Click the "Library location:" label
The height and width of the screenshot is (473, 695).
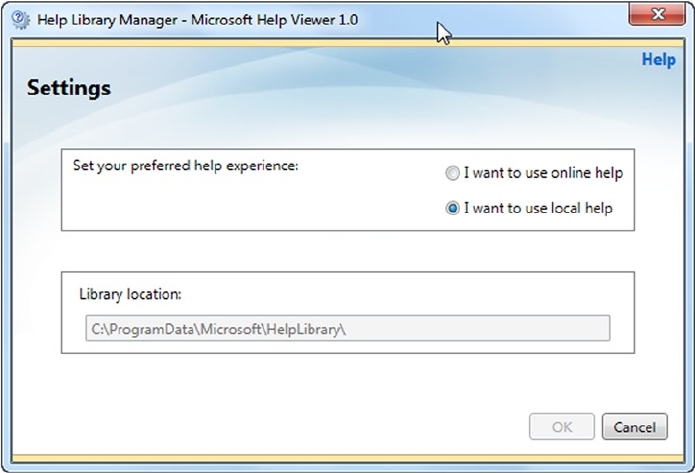click(x=130, y=295)
